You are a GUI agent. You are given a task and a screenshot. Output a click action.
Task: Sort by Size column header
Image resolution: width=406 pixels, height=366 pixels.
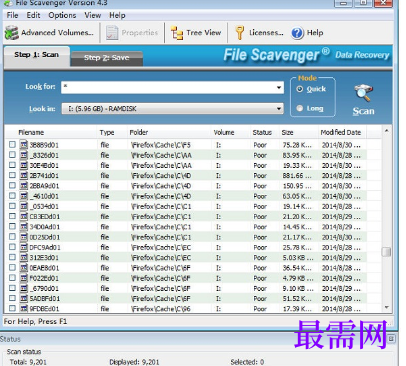point(287,132)
